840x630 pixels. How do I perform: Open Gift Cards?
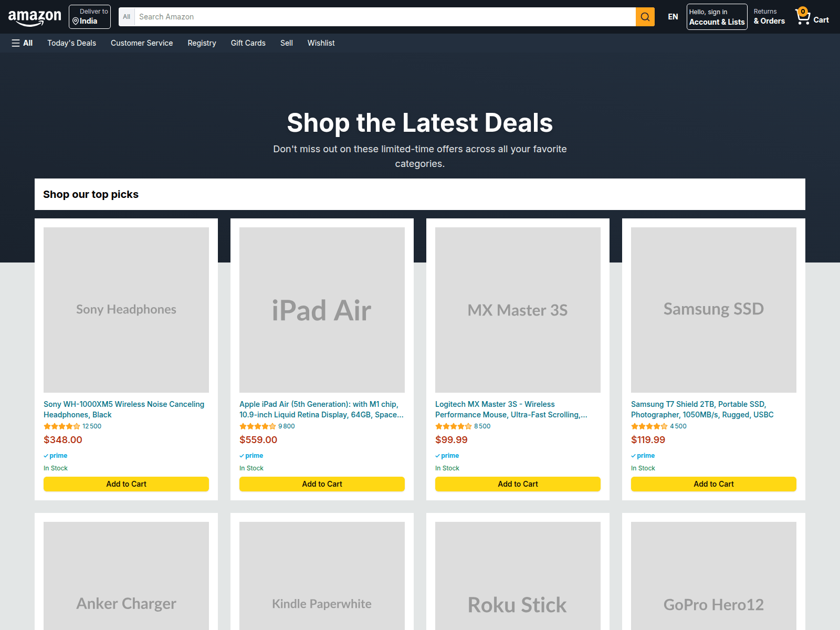click(248, 43)
